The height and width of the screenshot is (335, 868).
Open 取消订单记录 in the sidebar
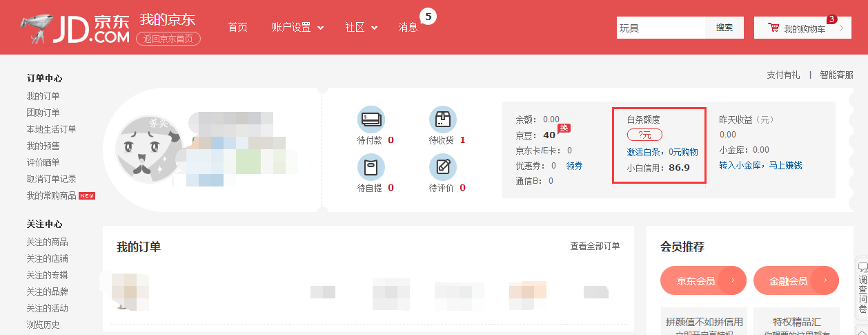click(x=51, y=179)
